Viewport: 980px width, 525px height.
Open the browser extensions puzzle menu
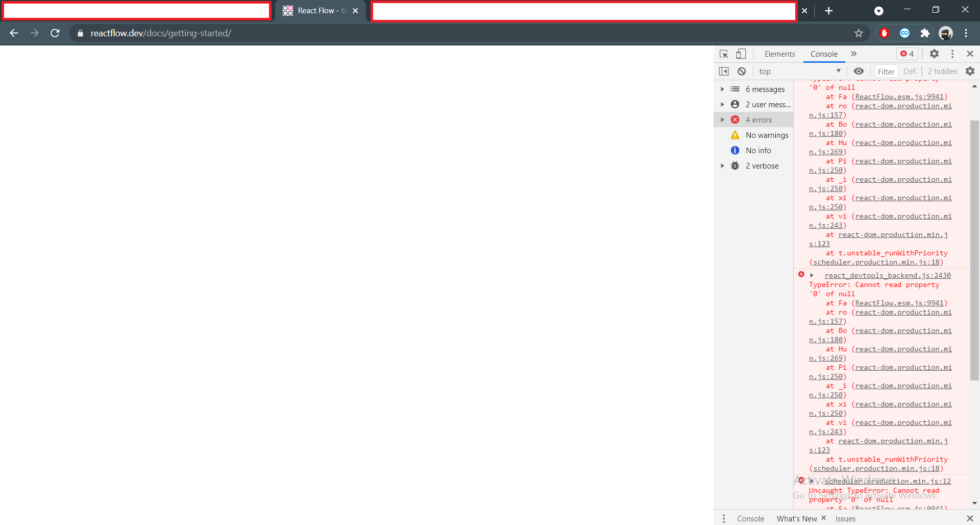(925, 33)
